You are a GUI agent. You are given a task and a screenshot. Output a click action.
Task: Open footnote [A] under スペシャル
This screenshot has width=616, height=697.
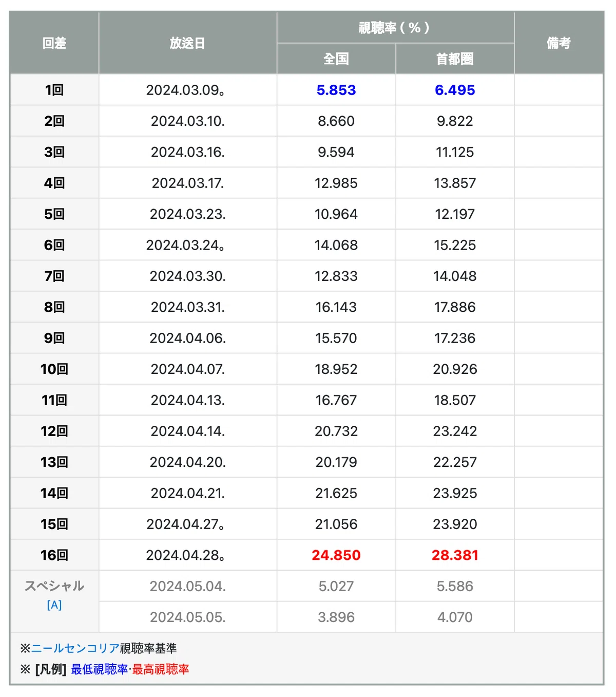(x=54, y=605)
